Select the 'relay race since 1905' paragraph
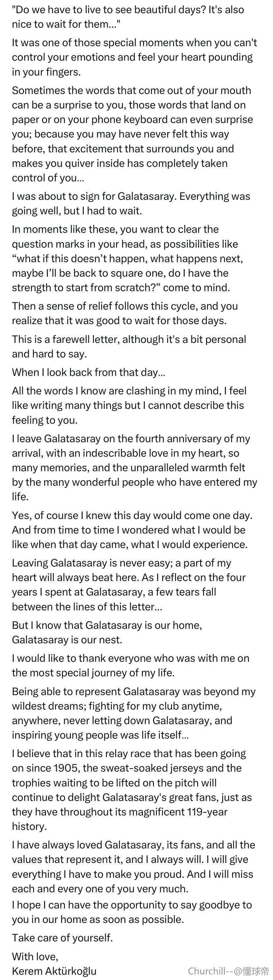The image size is (273, 980). (x=132, y=789)
